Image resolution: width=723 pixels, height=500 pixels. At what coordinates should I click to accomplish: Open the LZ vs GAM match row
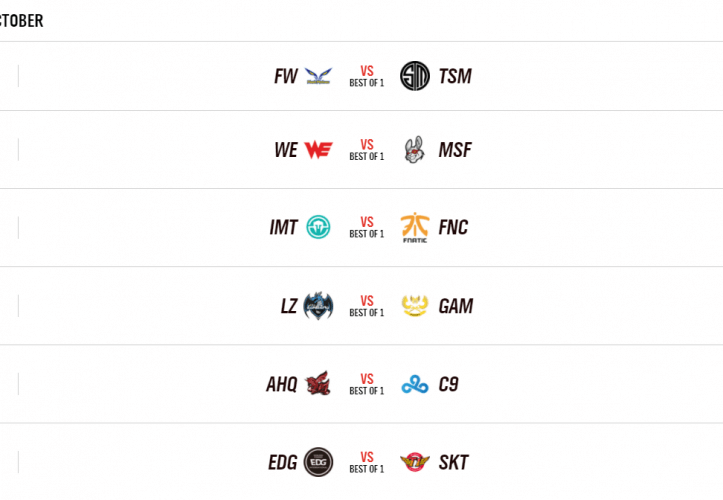pyautogui.click(x=366, y=306)
